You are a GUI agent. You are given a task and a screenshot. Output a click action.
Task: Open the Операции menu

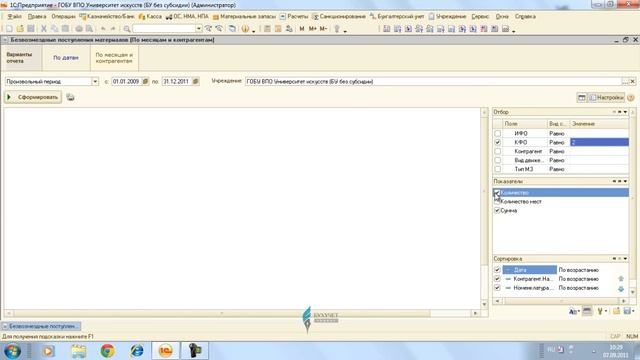[x=63, y=17]
